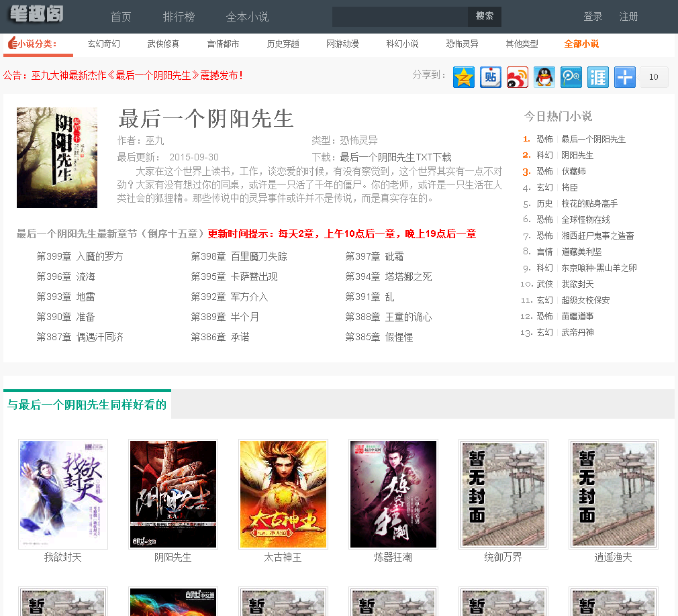Viewport: 678px width, 616px height.
Task: Click the 搜索 search button
Action: pos(485,16)
